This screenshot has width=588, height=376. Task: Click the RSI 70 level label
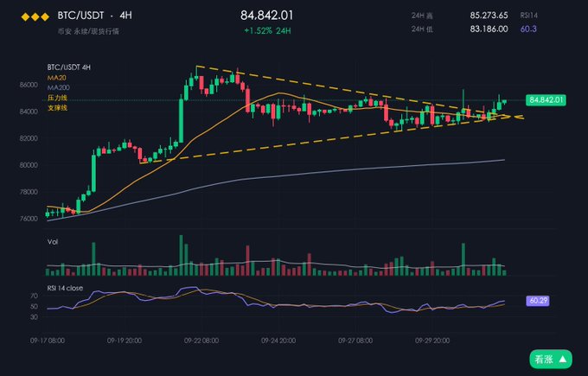(x=34, y=296)
